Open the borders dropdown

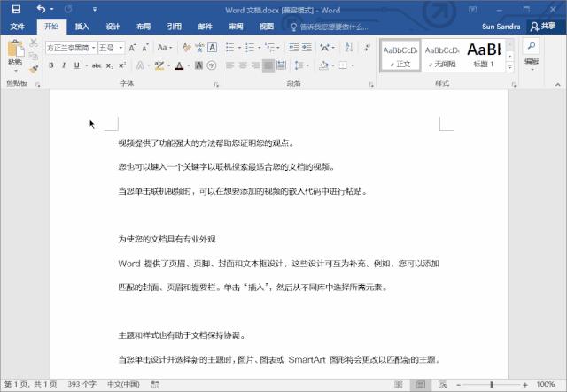click(353, 65)
